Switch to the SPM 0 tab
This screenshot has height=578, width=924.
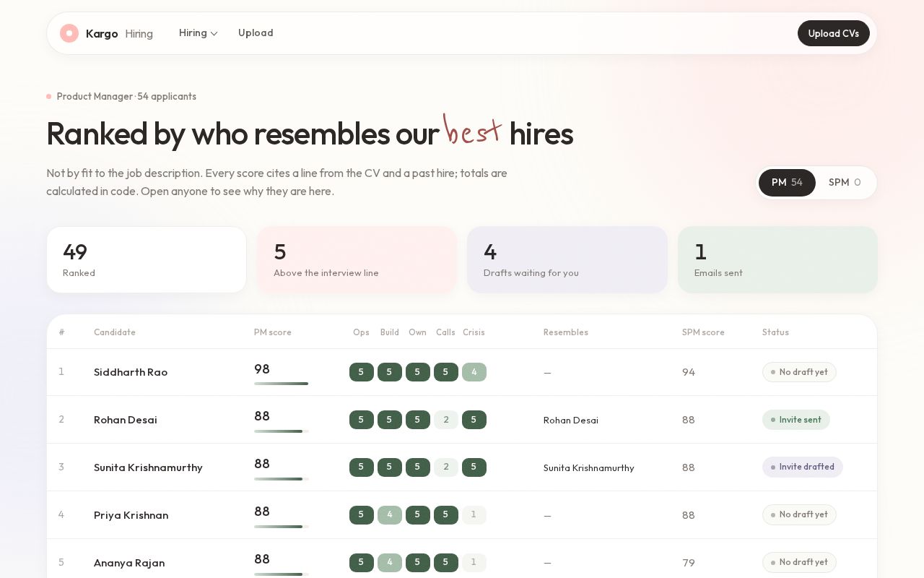click(845, 183)
